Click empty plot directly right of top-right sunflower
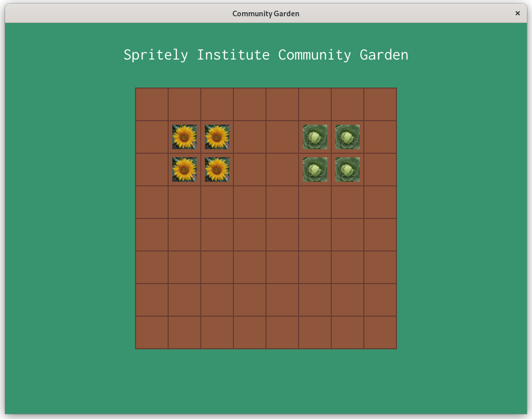 tap(250, 137)
